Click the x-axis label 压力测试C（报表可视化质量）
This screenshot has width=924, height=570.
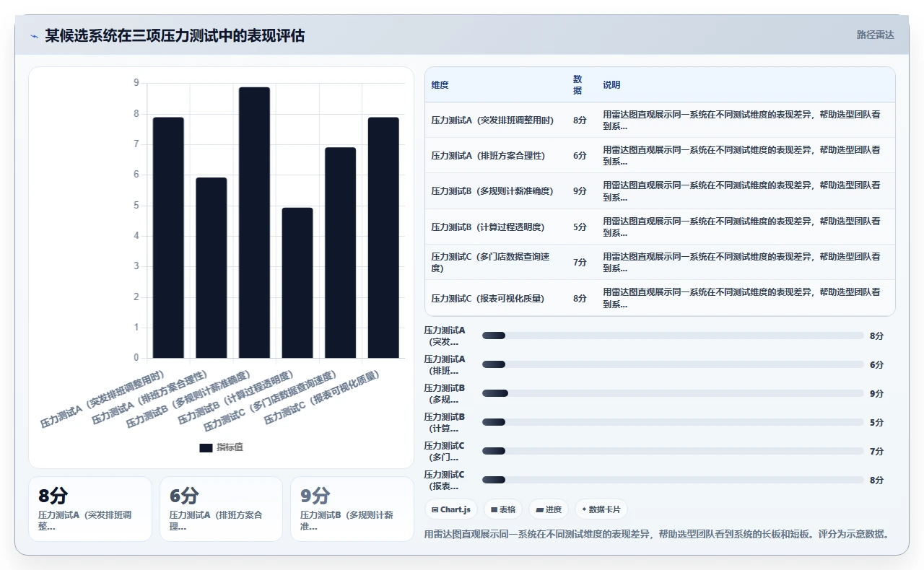322,398
